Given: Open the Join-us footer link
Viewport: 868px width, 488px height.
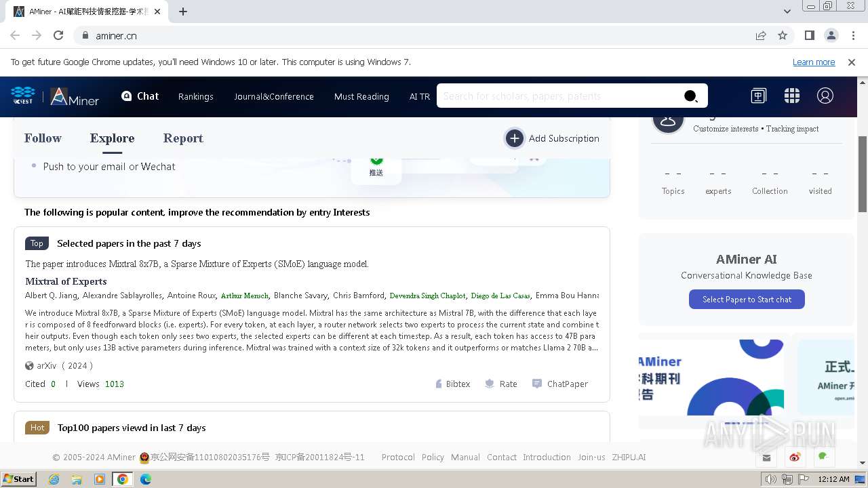Looking at the screenshot, I should click(x=591, y=457).
